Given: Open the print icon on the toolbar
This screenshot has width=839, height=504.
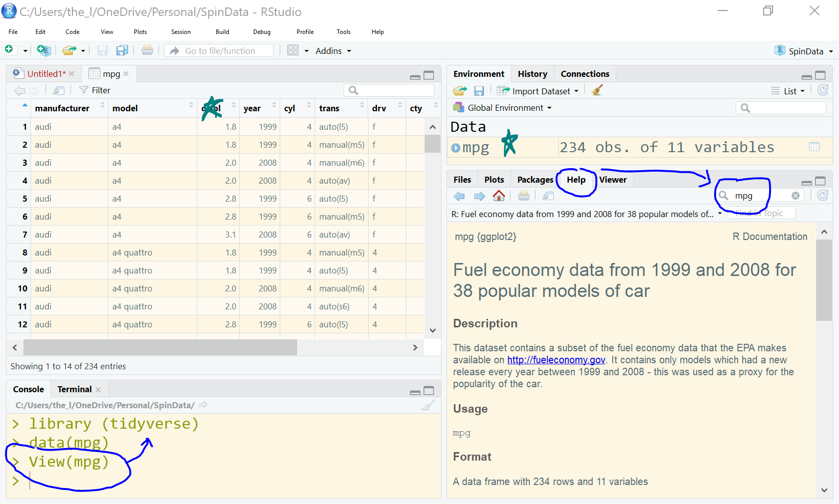Looking at the screenshot, I should tap(147, 50).
